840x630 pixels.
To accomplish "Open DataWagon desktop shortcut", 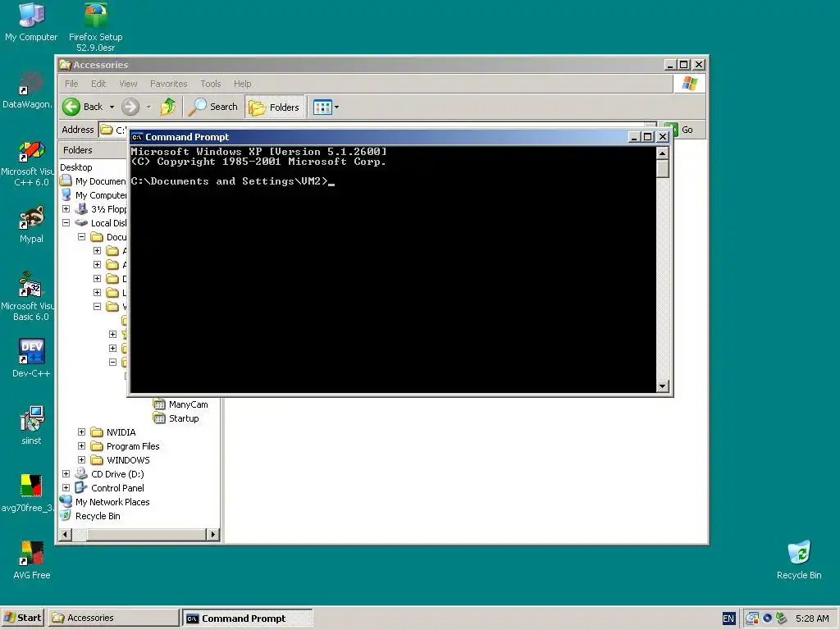I will pos(27,90).
